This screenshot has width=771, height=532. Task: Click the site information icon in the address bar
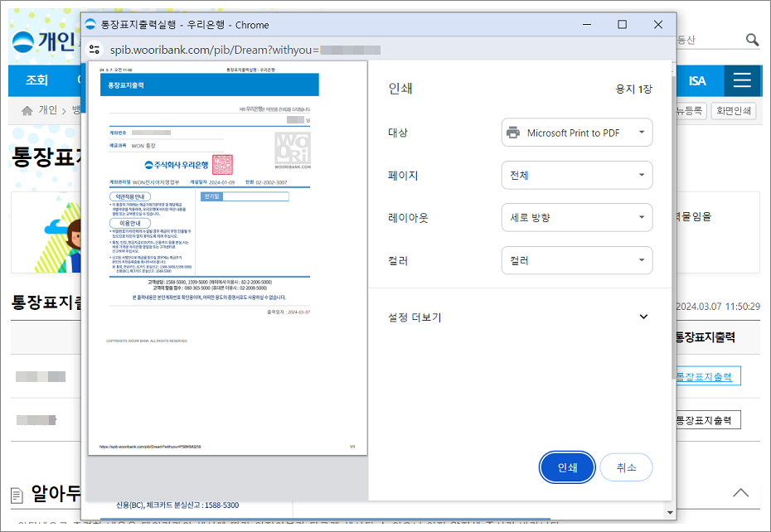95,50
